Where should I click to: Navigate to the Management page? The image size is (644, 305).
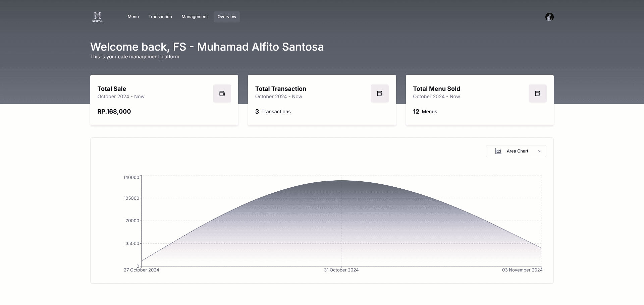coord(195,17)
